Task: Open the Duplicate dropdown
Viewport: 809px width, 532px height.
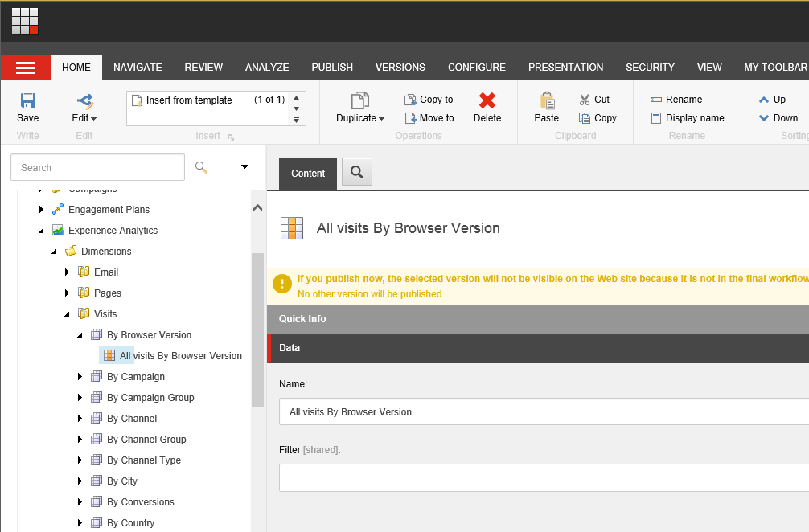Action: click(x=359, y=118)
